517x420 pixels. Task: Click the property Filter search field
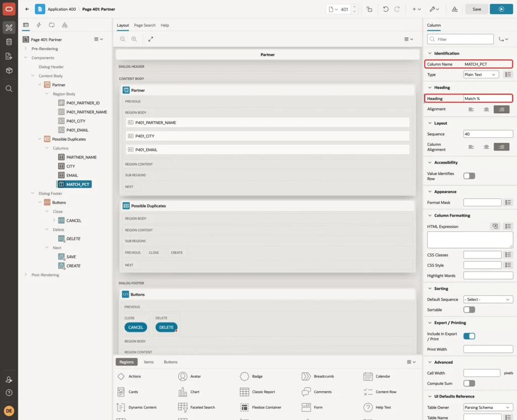pos(460,39)
